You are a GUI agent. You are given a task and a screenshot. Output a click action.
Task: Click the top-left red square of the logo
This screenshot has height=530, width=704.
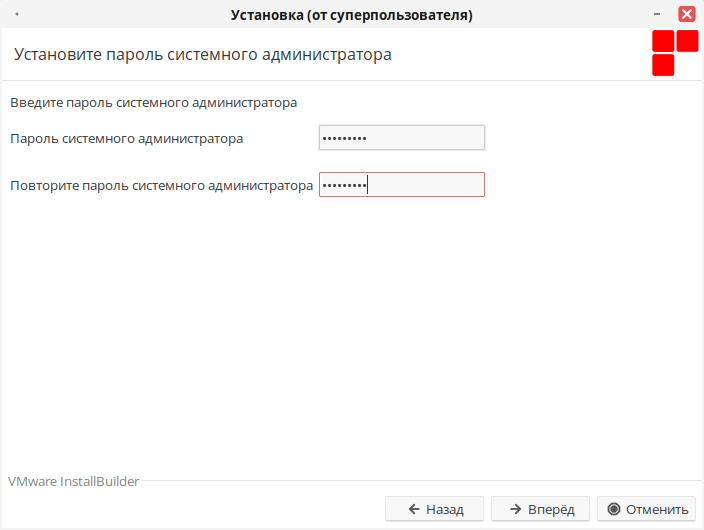[663, 41]
